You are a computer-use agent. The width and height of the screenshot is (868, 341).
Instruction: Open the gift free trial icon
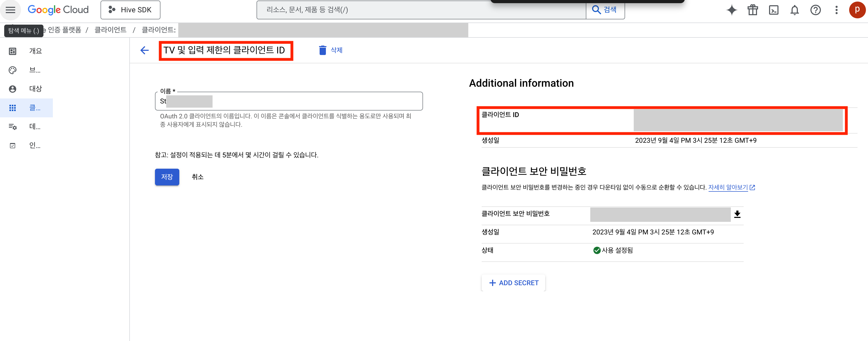[x=752, y=10]
